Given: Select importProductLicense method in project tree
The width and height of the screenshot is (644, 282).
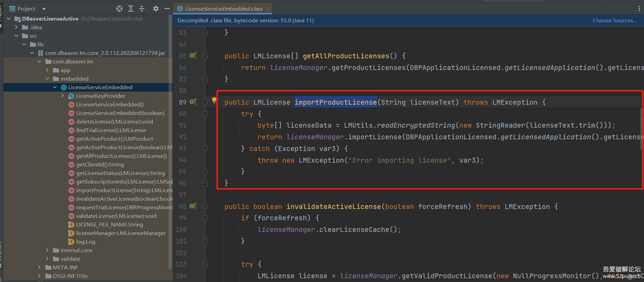Looking at the screenshot, I should [x=124, y=190].
